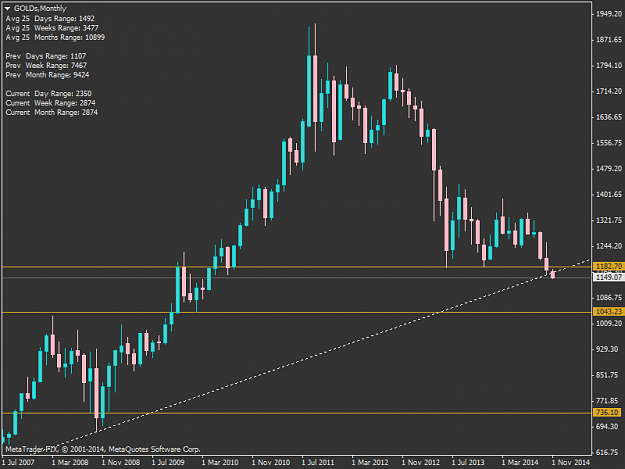The image size is (625, 469).
Task: Click the 1636.65 price scale label
Action: (x=609, y=117)
